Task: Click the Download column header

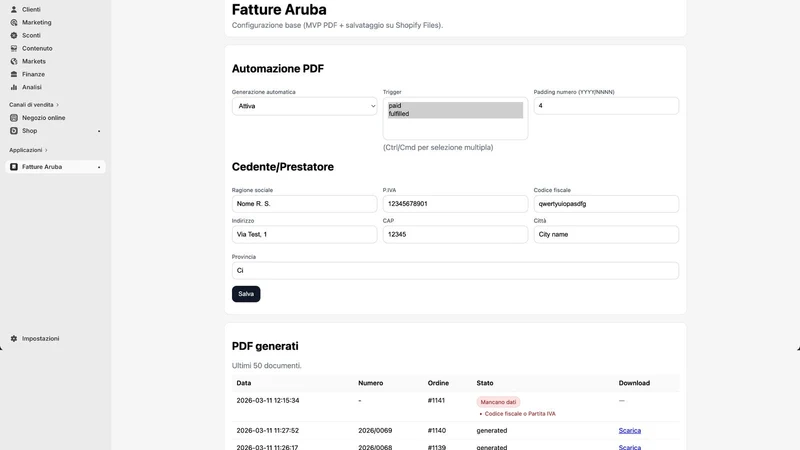Action: pyautogui.click(x=634, y=383)
